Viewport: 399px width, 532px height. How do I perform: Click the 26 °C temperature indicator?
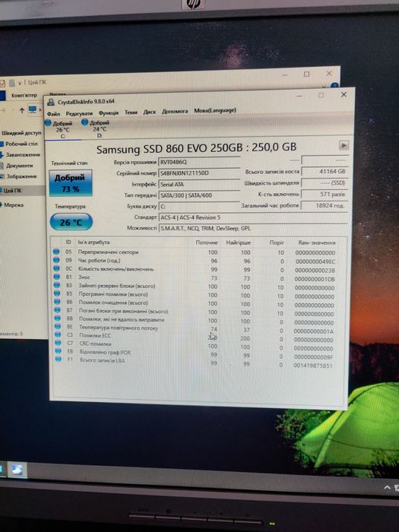point(71,222)
